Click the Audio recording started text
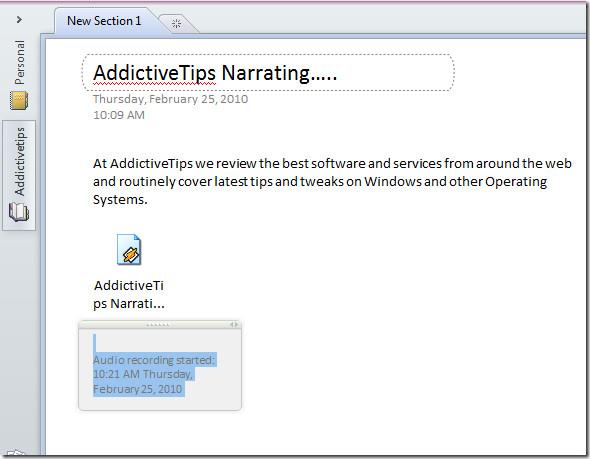The height and width of the screenshot is (459, 590). click(154, 360)
